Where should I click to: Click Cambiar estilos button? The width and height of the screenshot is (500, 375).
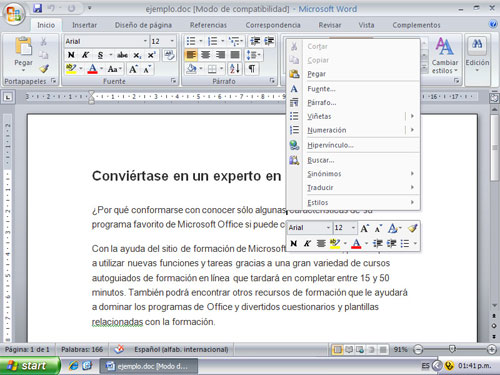(445, 55)
